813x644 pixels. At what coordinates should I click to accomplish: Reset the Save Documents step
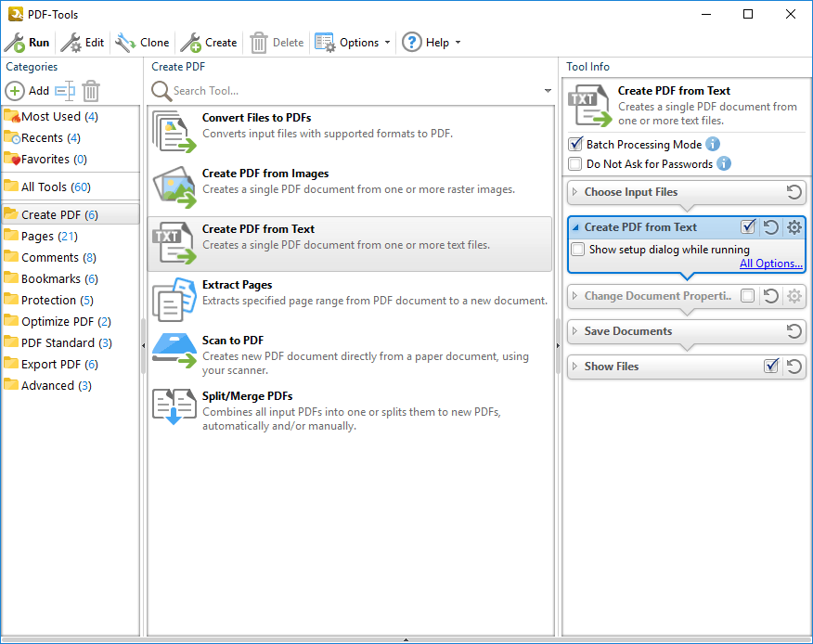[x=794, y=330]
